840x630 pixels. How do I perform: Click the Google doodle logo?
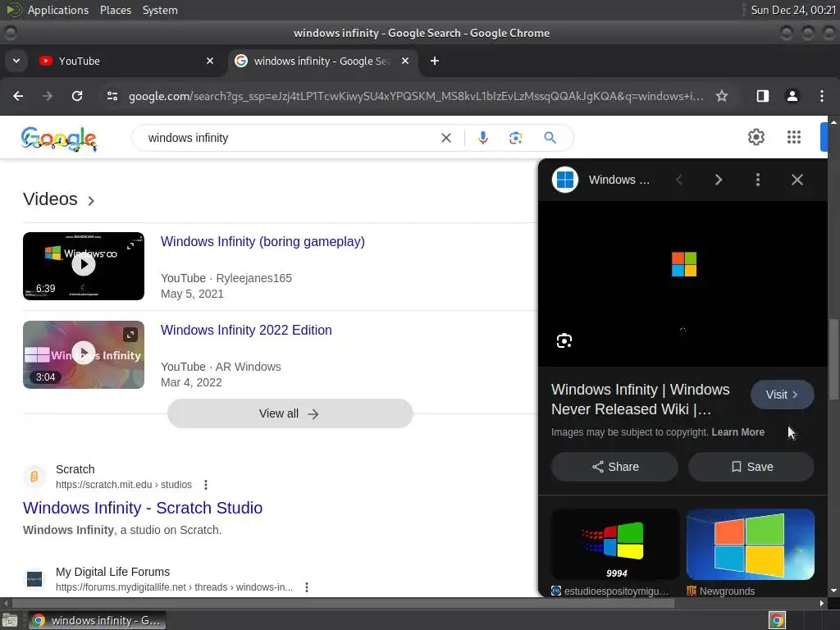[59, 138]
